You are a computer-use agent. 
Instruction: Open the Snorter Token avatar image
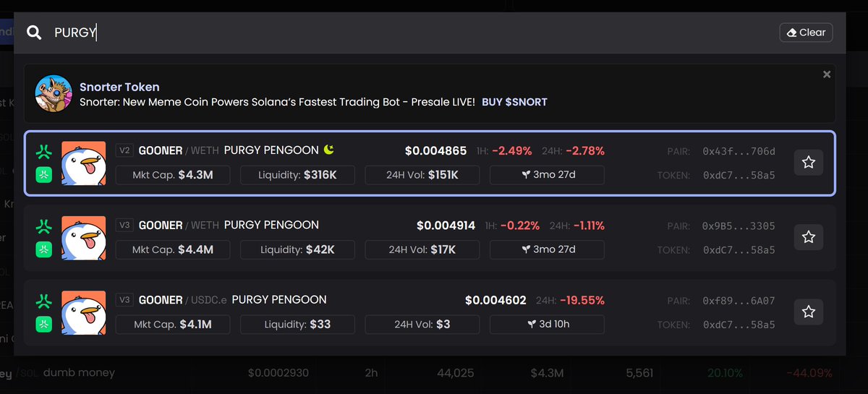[x=54, y=94]
